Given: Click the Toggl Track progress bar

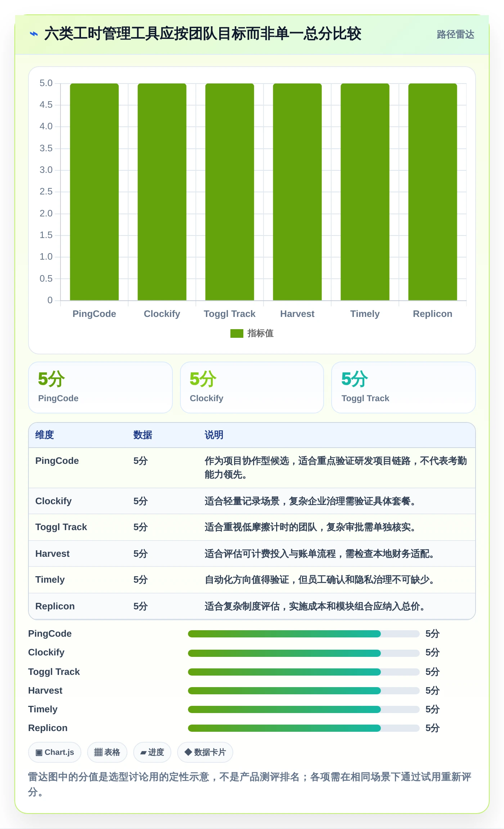Looking at the screenshot, I should [x=303, y=672].
